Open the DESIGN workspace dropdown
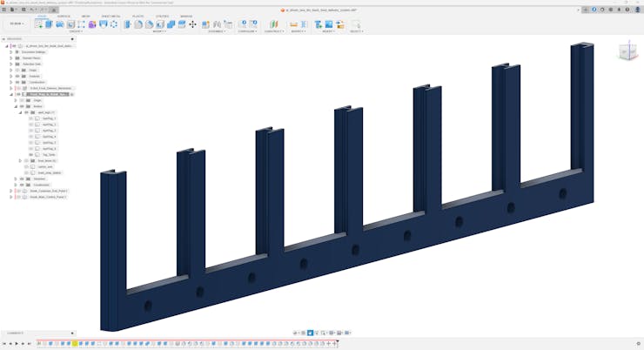 pyautogui.click(x=16, y=24)
